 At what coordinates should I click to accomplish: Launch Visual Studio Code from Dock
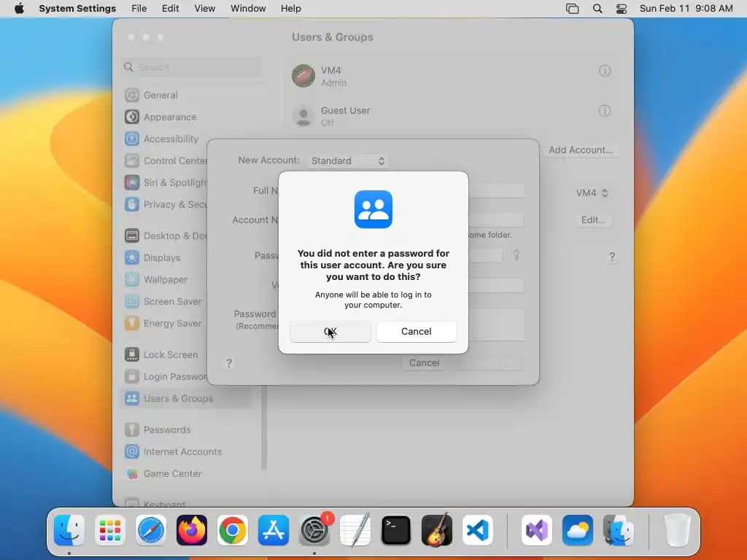pos(477,530)
